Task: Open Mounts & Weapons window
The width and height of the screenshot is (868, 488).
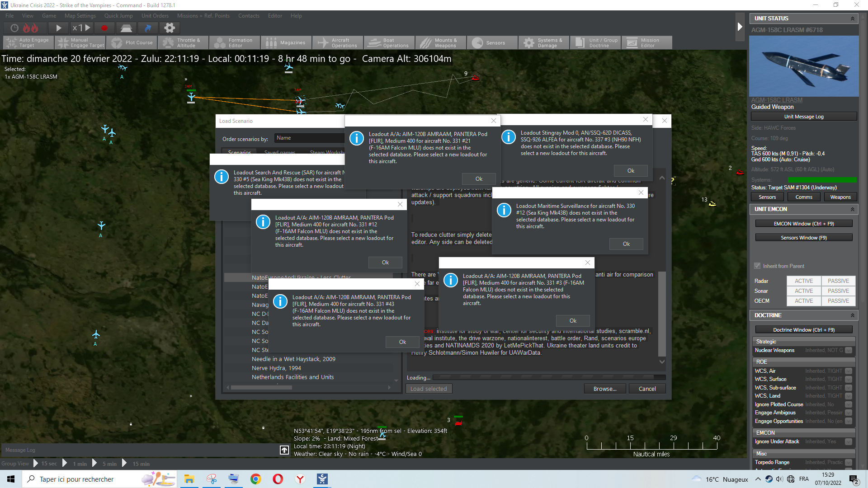Action: 441,42
